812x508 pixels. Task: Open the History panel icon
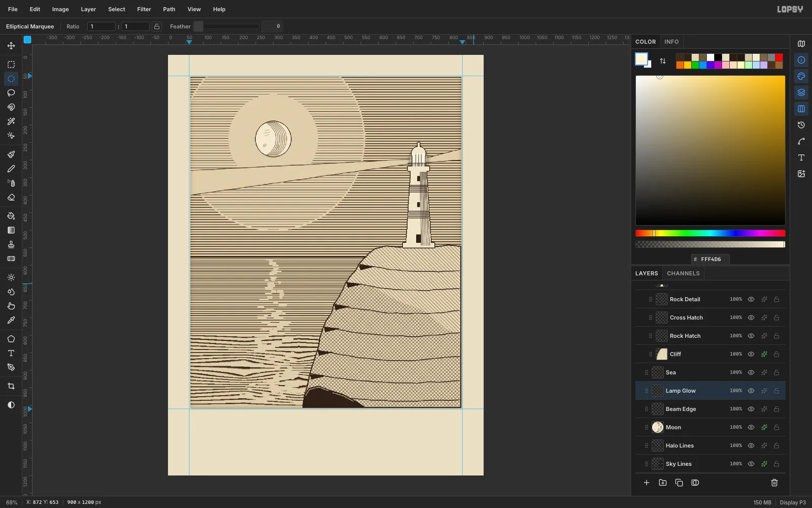click(x=801, y=125)
